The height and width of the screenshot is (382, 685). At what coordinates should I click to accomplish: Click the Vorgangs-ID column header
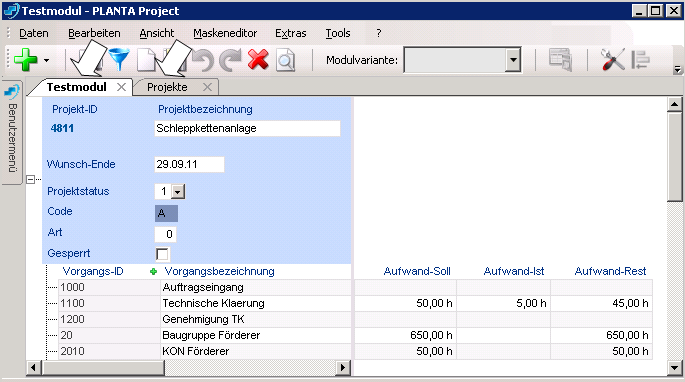93,271
